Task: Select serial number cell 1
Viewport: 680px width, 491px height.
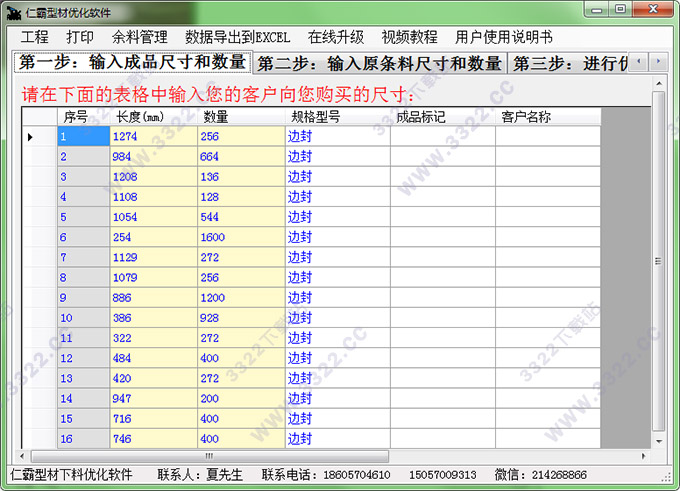Action: click(83, 136)
